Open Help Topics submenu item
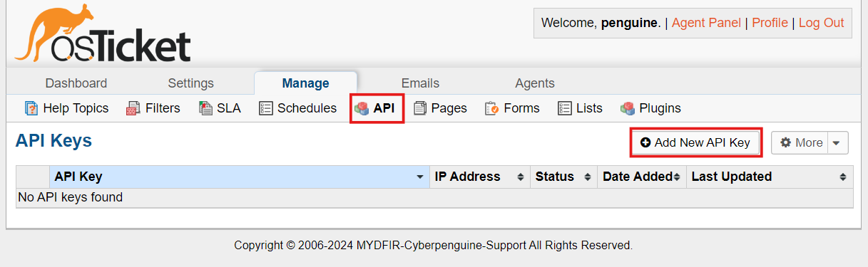The height and width of the screenshot is (267, 868). tap(76, 108)
